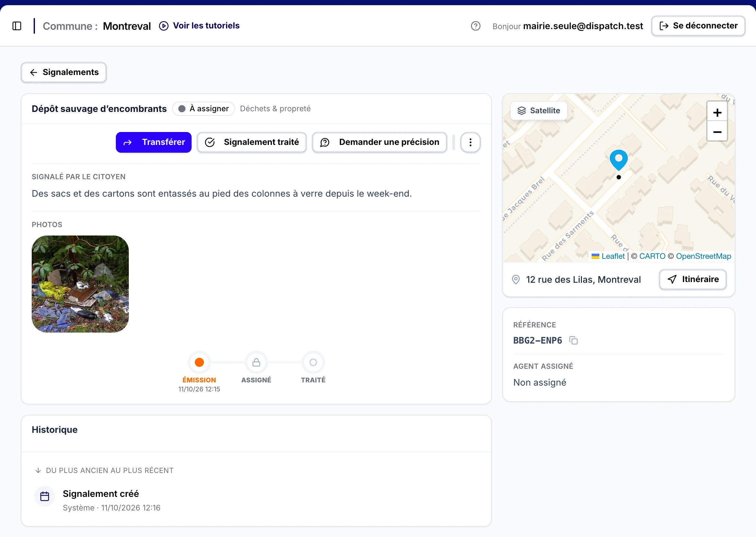
Task: Click the commune name 'Montreval'
Action: click(127, 26)
